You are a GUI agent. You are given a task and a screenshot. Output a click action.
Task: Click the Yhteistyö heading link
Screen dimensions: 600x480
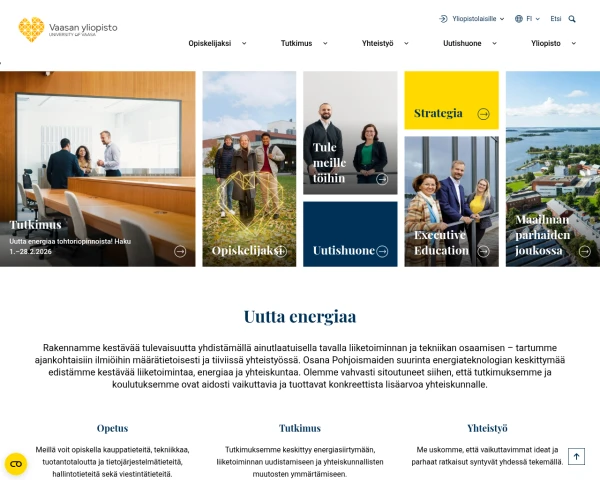(x=487, y=428)
